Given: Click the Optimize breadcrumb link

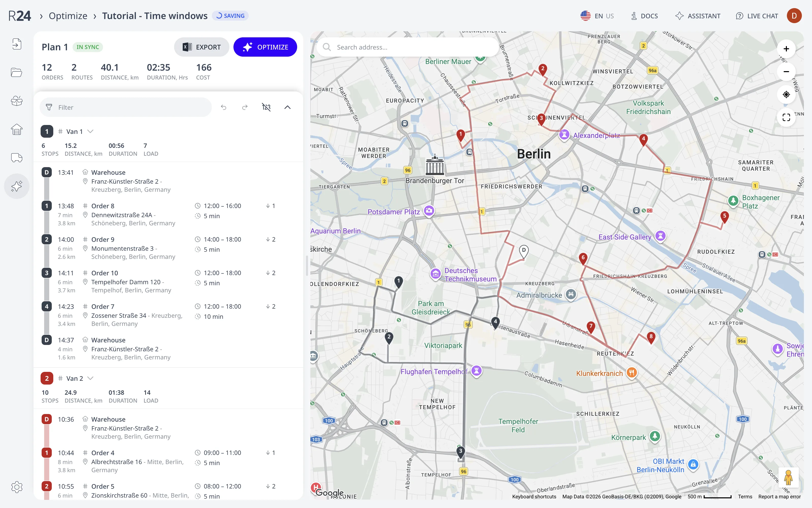Looking at the screenshot, I should coord(68,16).
